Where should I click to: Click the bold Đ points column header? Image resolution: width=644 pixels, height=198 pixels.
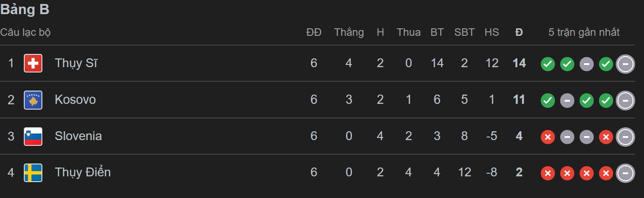pyautogui.click(x=519, y=32)
